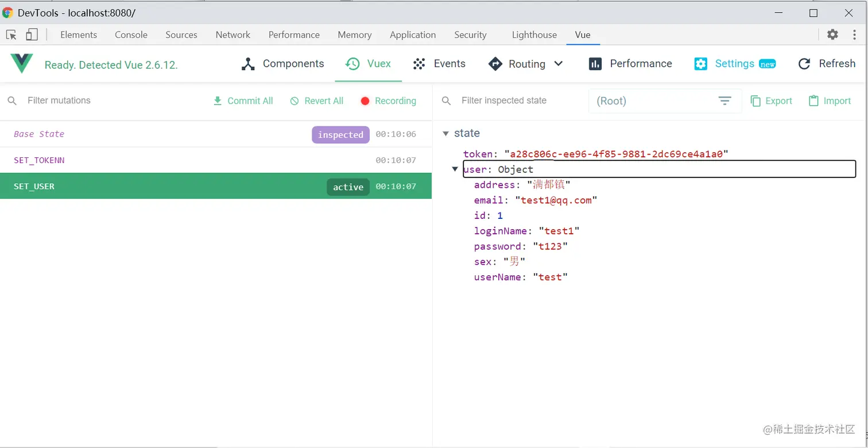Collapse the user Object arrow
This screenshot has height=448, width=868.
(x=455, y=169)
